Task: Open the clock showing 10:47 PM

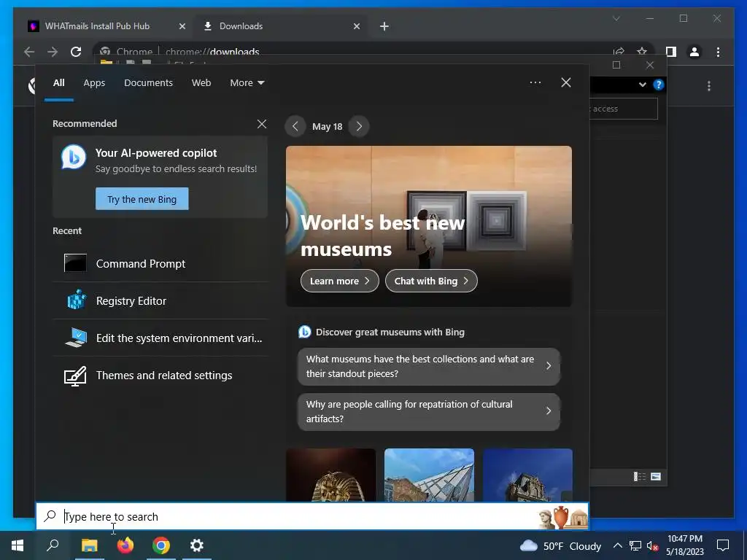Action: [x=685, y=545]
